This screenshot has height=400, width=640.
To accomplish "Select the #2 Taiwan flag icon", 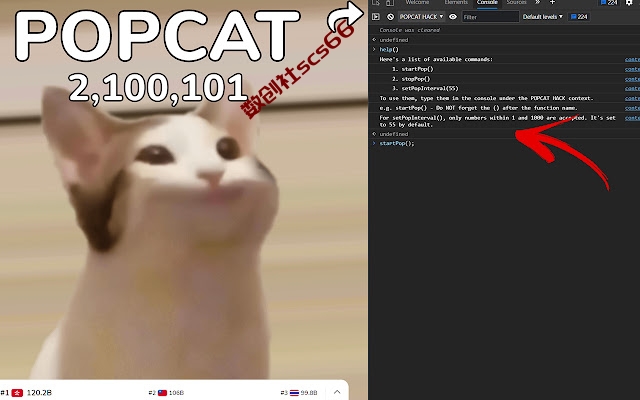I will [x=162, y=393].
